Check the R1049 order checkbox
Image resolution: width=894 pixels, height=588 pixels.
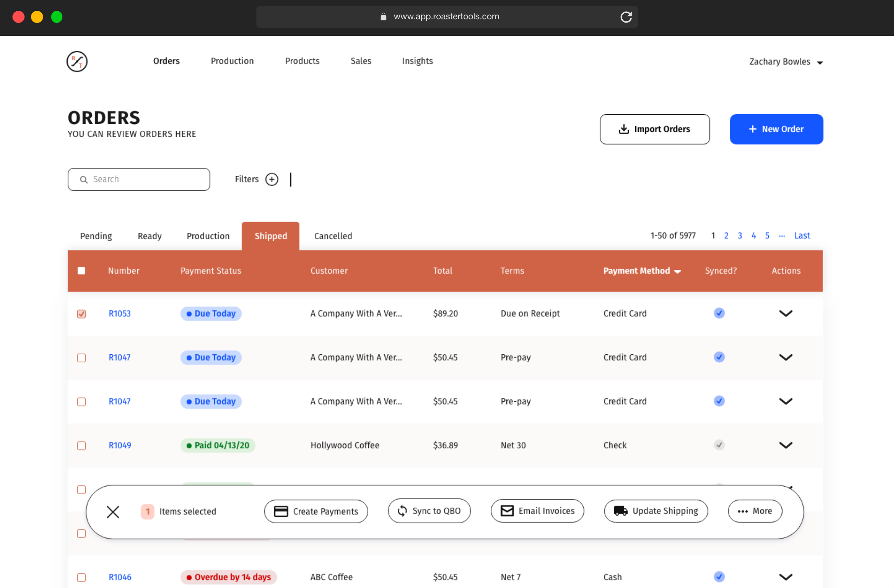(81, 446)
